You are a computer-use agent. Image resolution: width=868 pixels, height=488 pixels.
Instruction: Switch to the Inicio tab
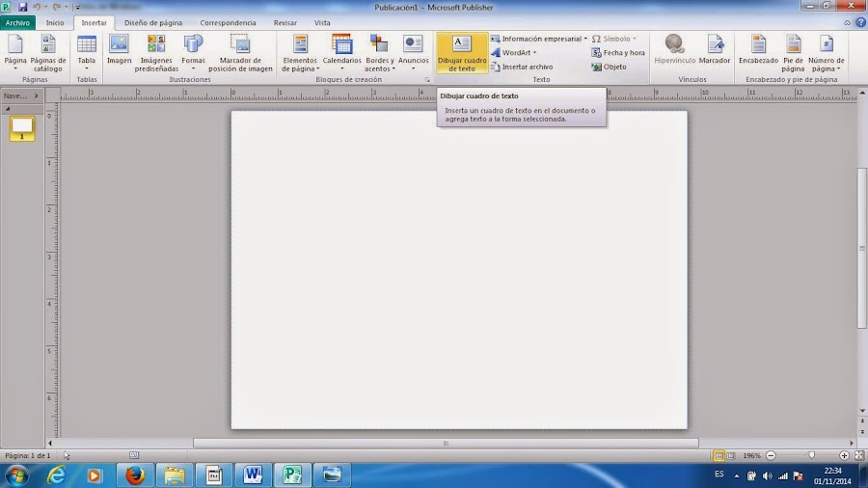(55, 23)
